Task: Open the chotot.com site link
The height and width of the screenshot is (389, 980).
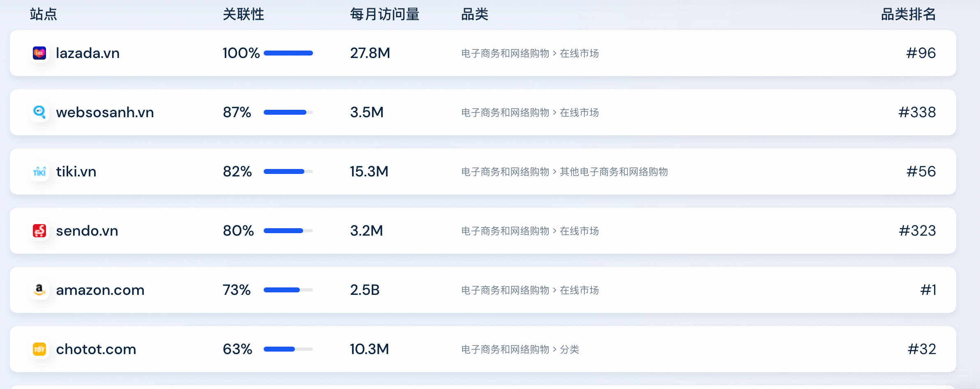Action: click(x=96, y=349)
